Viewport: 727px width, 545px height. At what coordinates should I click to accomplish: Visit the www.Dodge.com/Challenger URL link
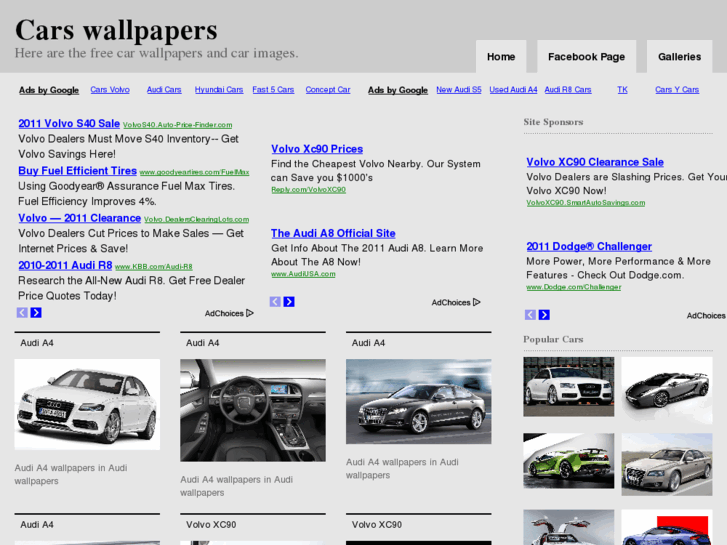574,287
